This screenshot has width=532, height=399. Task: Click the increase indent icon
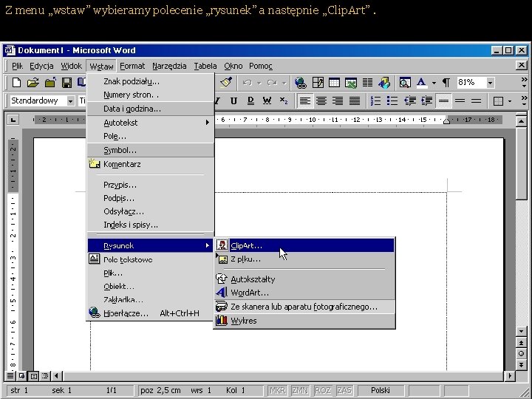click(x=427, y=100)
